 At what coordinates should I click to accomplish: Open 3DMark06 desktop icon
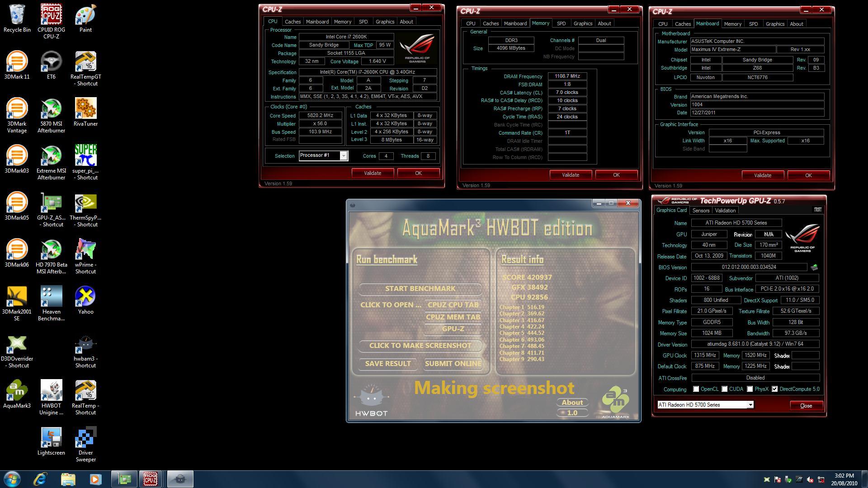click(x=17, y=253)
